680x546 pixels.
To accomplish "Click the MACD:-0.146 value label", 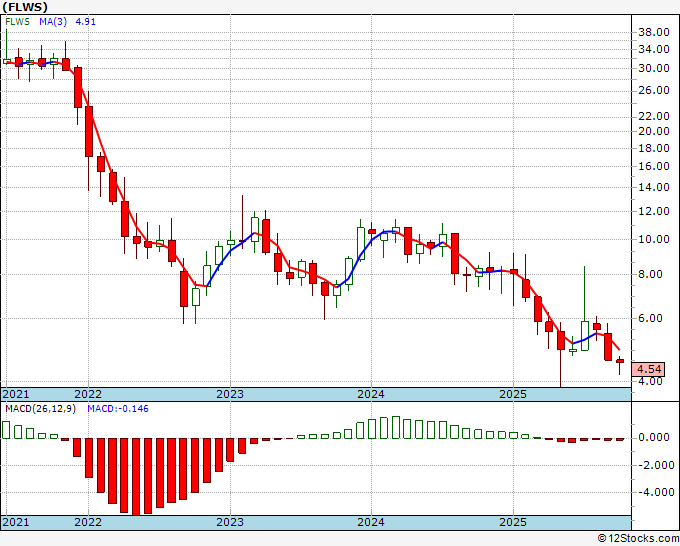I will [x=118, y=409].
